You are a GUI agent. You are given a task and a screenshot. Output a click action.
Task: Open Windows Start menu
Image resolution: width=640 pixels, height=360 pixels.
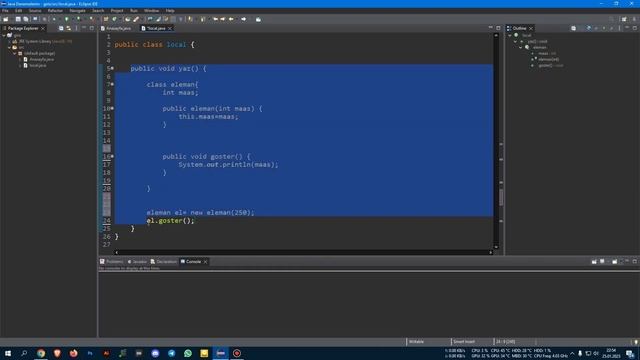[8, 353]
